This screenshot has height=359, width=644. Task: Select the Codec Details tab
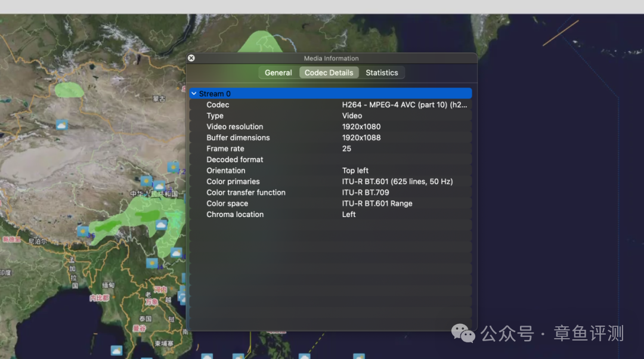coord(329,73)
